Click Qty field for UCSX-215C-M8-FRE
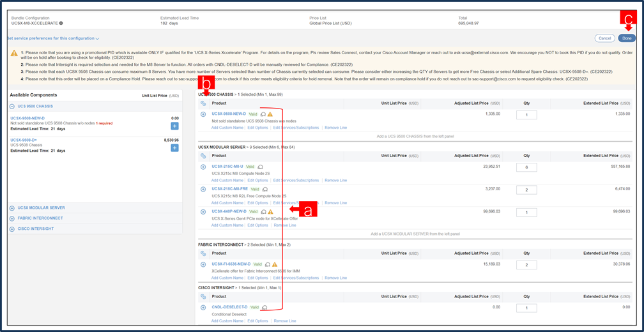The height and width of the screenshot is (332, 644). 526,190
